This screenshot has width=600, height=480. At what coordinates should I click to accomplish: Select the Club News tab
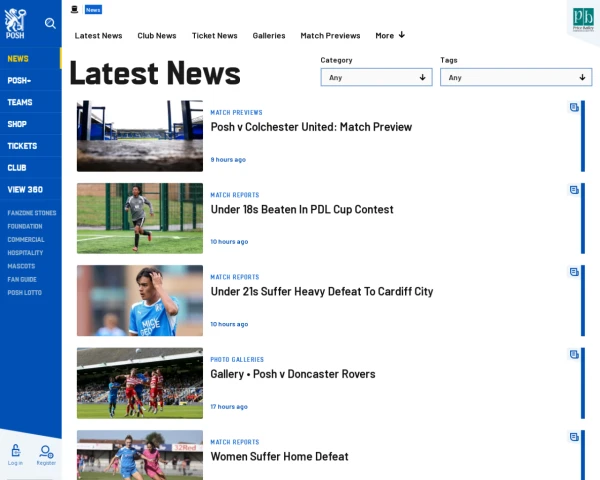(157, 36)
